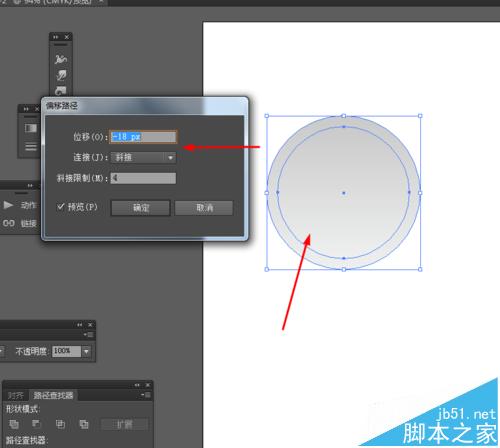
Task: Apply Exclude shape mode in Pathfinder
Action: [84, 424]
